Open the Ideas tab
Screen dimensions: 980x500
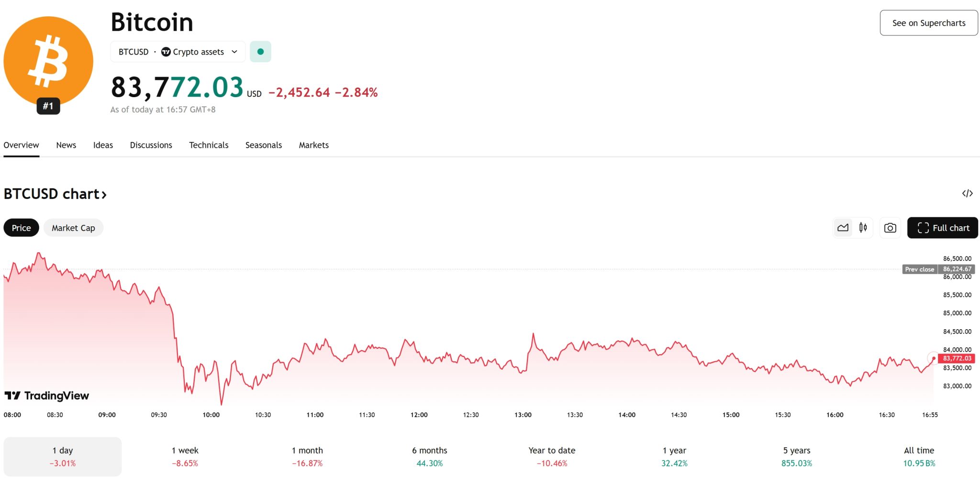pos(103,145)
